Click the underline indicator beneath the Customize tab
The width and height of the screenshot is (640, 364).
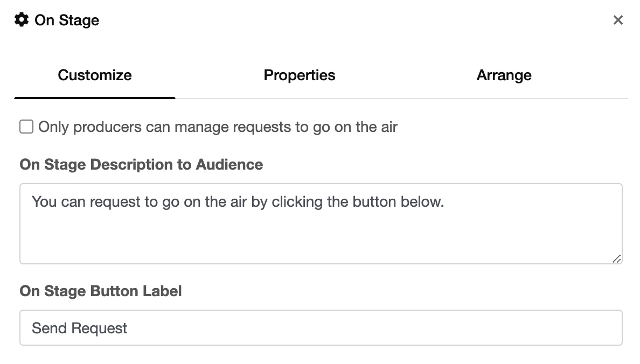[95, 97]
